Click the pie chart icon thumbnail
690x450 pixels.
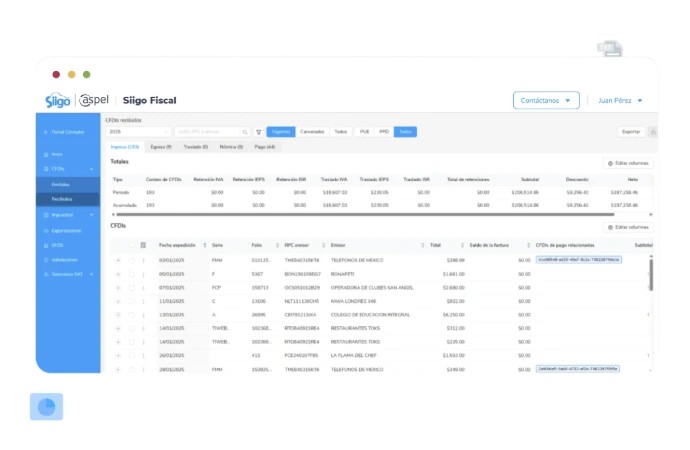point(46,406)
